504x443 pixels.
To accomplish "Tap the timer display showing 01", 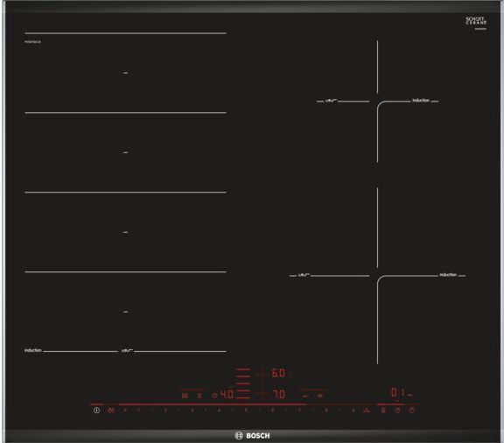I will pyautogui.click(x=399, y=392).
